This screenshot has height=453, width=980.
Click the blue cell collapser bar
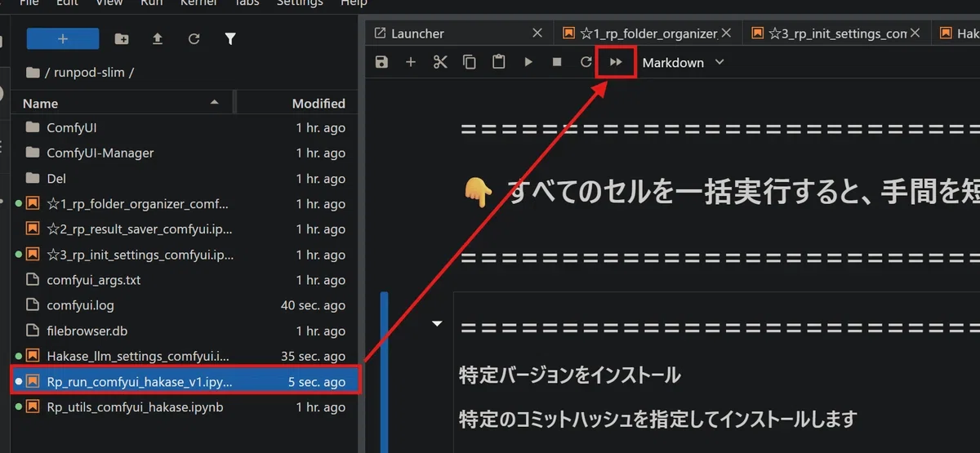click(384, 372)
